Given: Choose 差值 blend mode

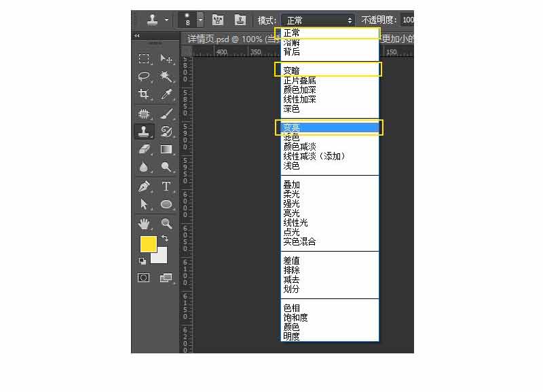Looking at the screenshot, I should 330,260.
